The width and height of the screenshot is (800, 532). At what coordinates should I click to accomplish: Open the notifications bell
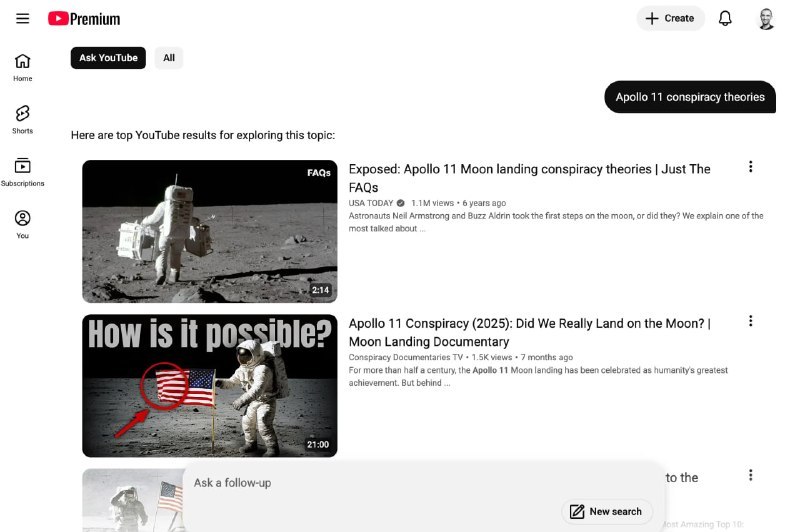(x=725, y=18)
